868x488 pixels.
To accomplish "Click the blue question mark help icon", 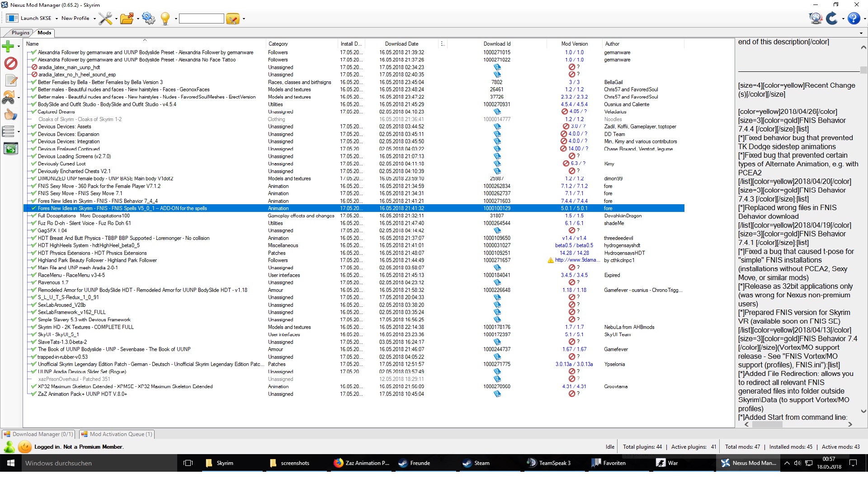I will tap(854, 19).
